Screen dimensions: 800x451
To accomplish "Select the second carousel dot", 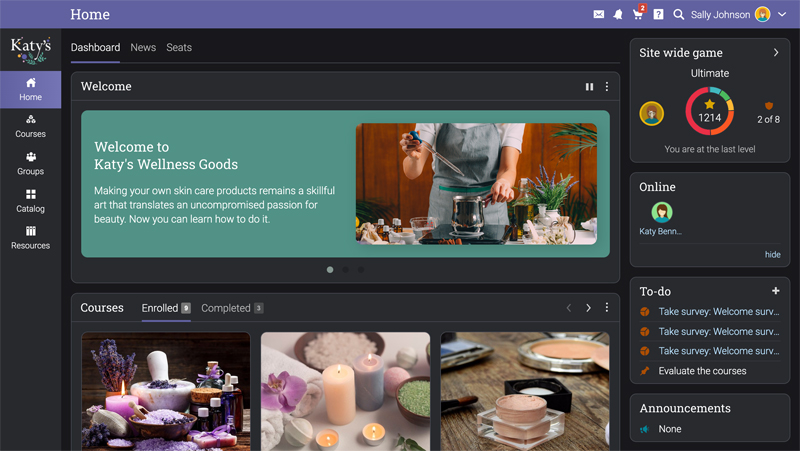I will (345, 269).
